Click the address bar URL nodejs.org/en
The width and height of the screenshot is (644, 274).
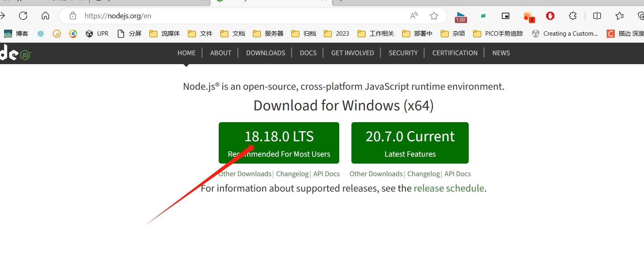click(x=118, y=16)
